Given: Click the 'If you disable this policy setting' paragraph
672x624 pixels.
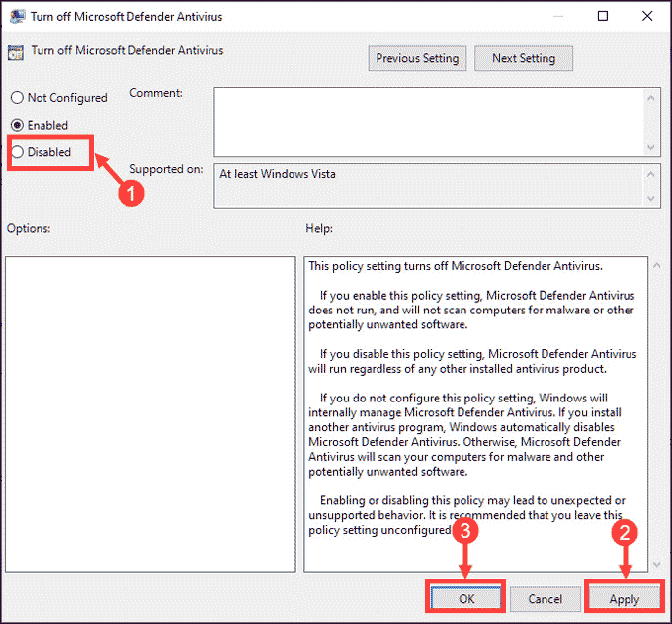Looking at the screenshot, I should coord(472,361).
